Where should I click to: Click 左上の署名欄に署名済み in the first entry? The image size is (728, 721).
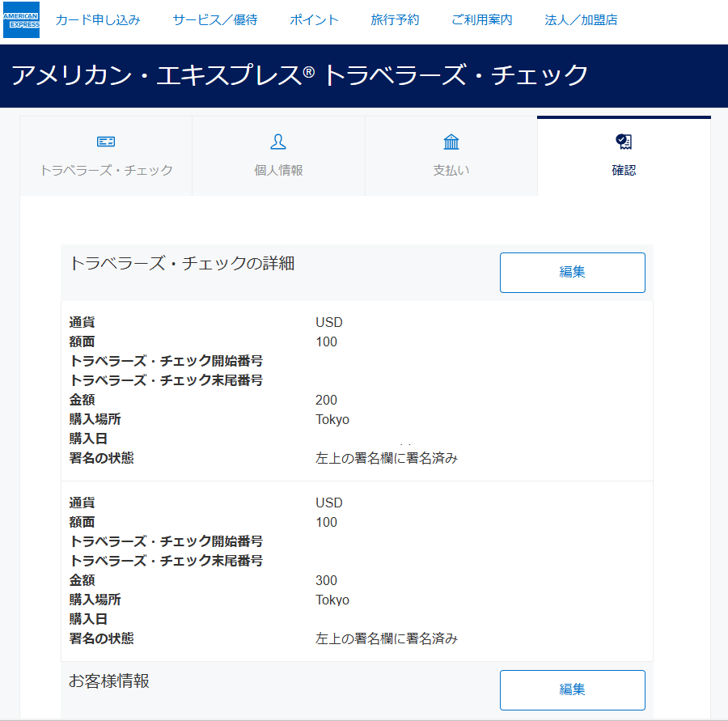[387, 458]
